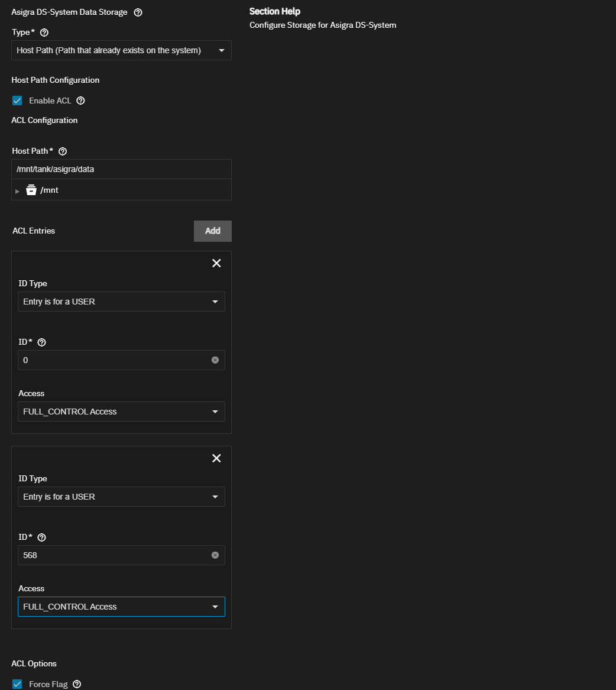Remove the second ACL entry with X
Image resolution: width=616 pixels, height=690 pixels.
point(216,458)
